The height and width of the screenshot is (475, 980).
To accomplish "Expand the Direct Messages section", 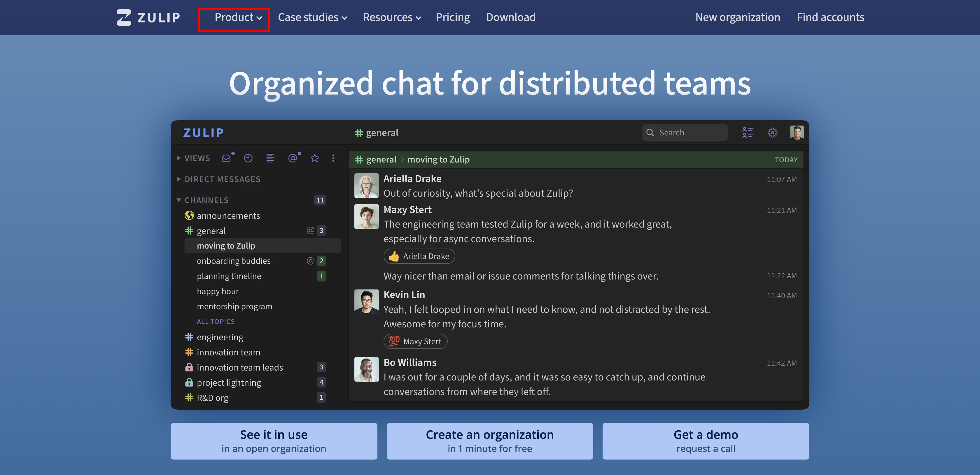I will tap(222, 179).
